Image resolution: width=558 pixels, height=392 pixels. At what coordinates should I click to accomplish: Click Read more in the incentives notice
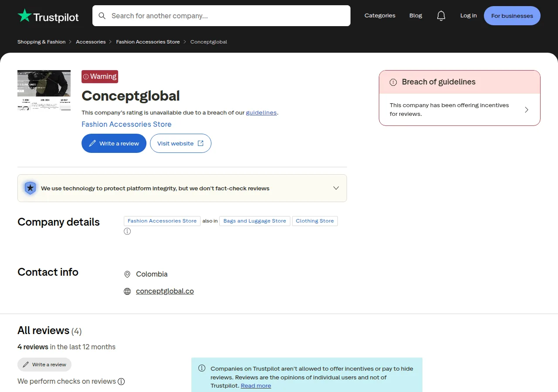tap(256, 386)
